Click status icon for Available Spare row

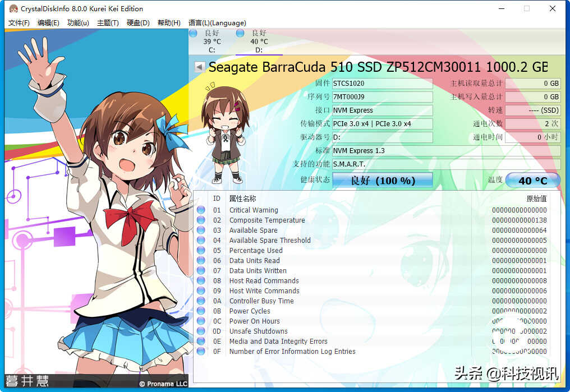point(201,230)
